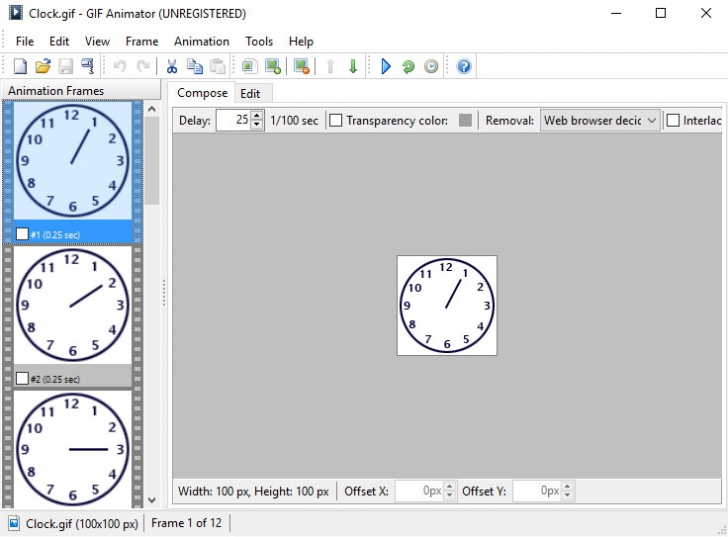
Task: Increase Offset X value
Action: pos(449,486)
